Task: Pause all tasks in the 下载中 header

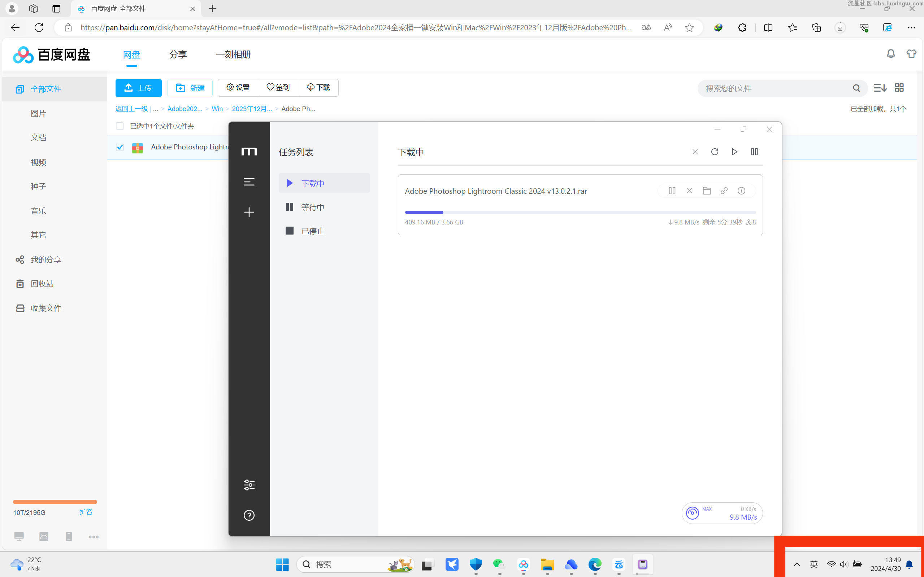Action: [754, 152]
